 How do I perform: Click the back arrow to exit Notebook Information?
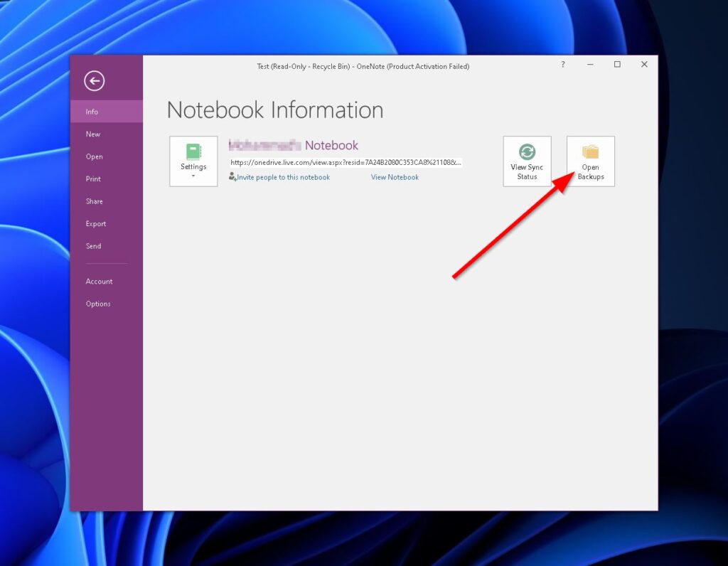[x=93, y=81]
